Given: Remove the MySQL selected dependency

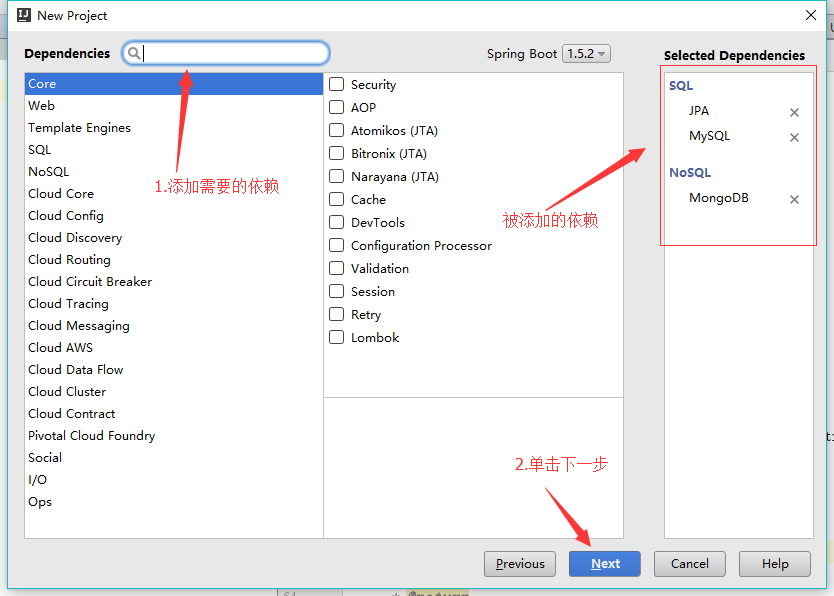Looking at the screenshot, I should click(x=794, y=137).
